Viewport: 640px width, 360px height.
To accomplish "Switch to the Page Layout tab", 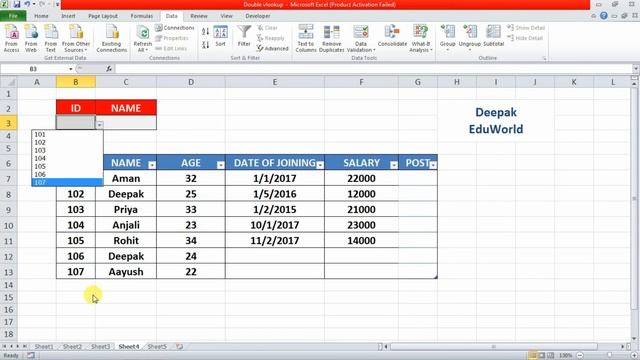I will pos(103,16).
